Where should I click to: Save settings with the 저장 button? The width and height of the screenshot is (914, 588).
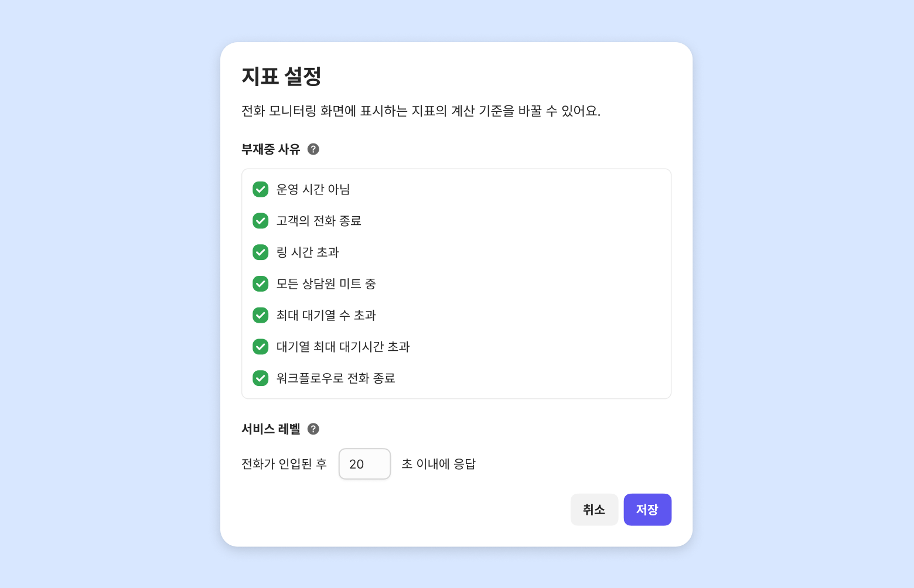647,510
